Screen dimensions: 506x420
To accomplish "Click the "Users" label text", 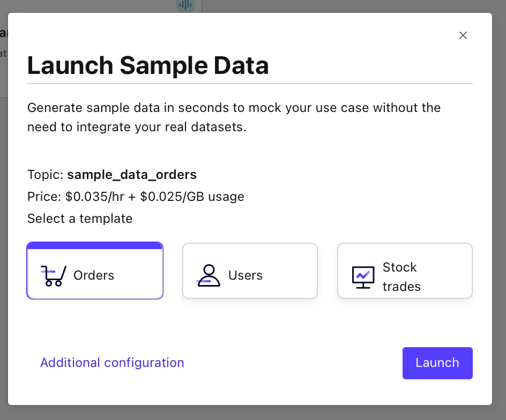I will [x=245, y=275].
